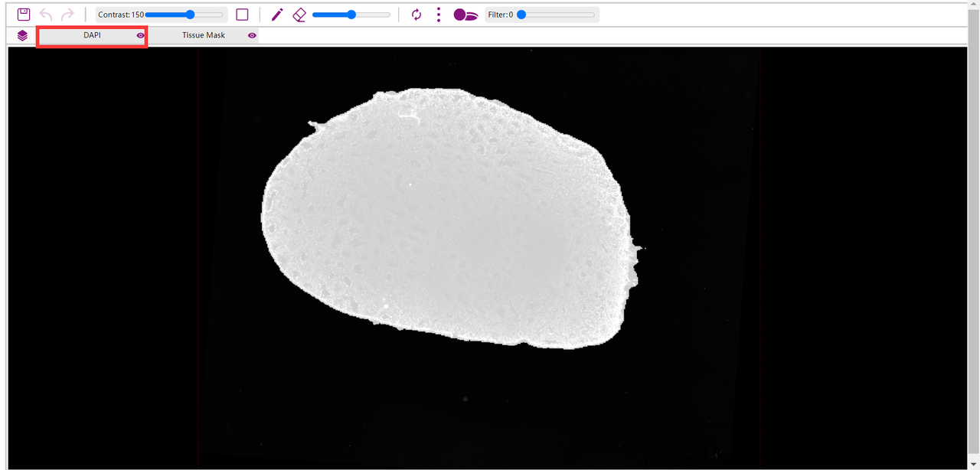
Task: Click the redo arrow icon
Action: coord(67,15)
